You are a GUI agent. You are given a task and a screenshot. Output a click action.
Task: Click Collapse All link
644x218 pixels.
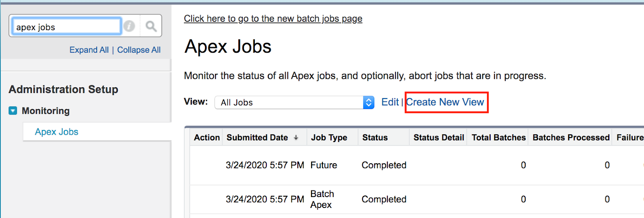pos(139,50)
